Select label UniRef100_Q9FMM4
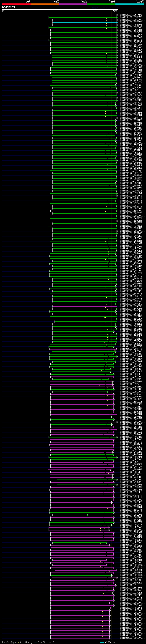 tap(131, 161)
